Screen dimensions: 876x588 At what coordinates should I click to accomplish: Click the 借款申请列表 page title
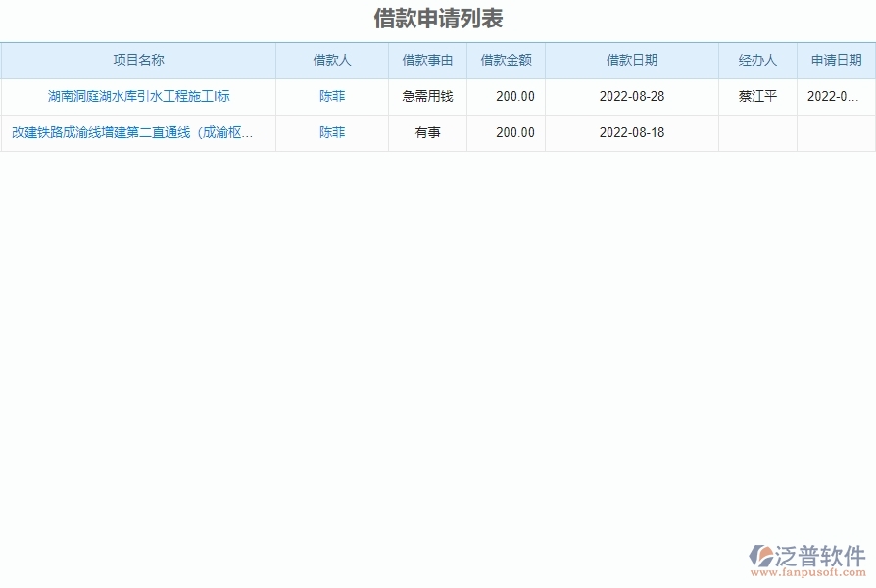coord(438,15)
